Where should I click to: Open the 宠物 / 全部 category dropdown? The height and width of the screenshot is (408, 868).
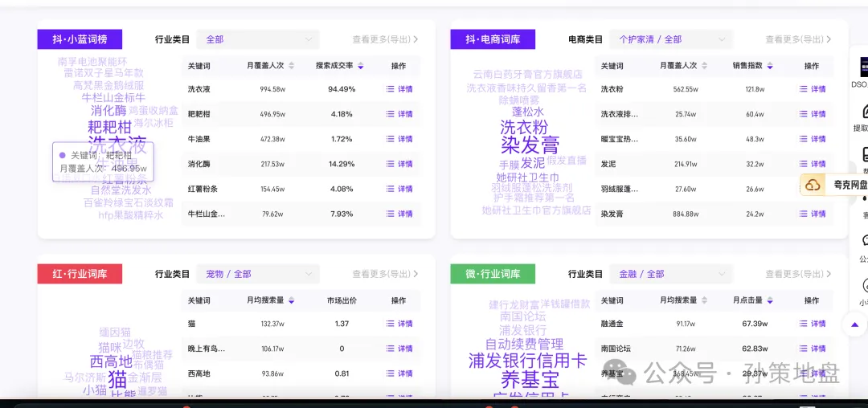(x=257, y=274)
